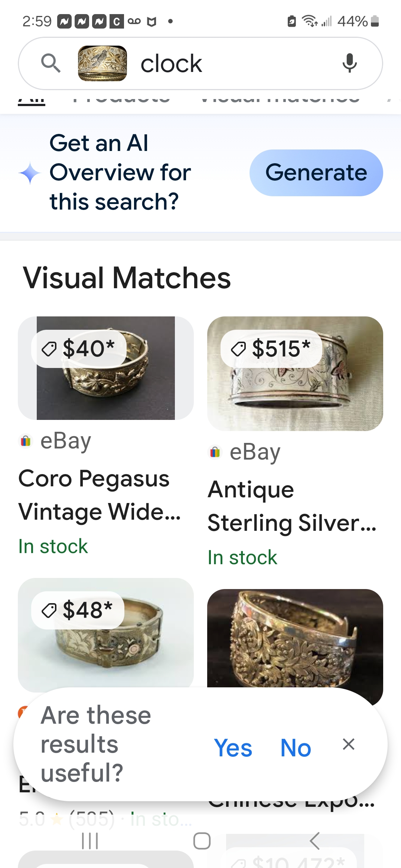Screen dimensions: 401x868
Task: Tap the AI Overview sparkle icon
Action: coord(30,173)
